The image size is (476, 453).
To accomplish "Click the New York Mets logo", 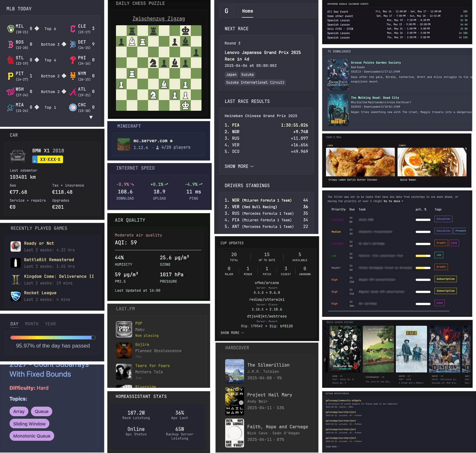I will tap(73, 76).
